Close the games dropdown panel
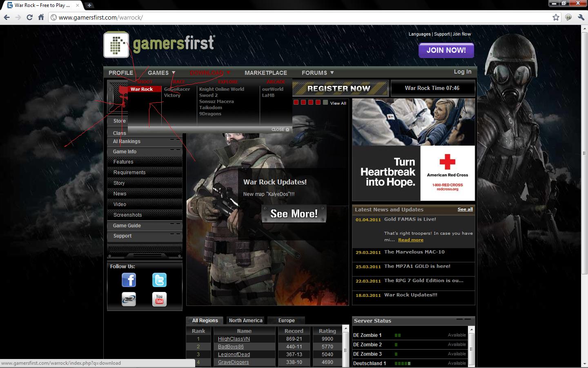The image size is (588, 368). coord(281,129)
